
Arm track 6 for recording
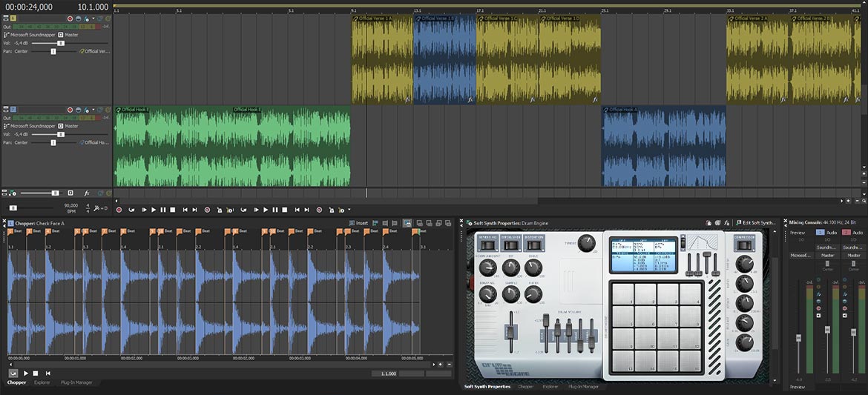[70, 18]
